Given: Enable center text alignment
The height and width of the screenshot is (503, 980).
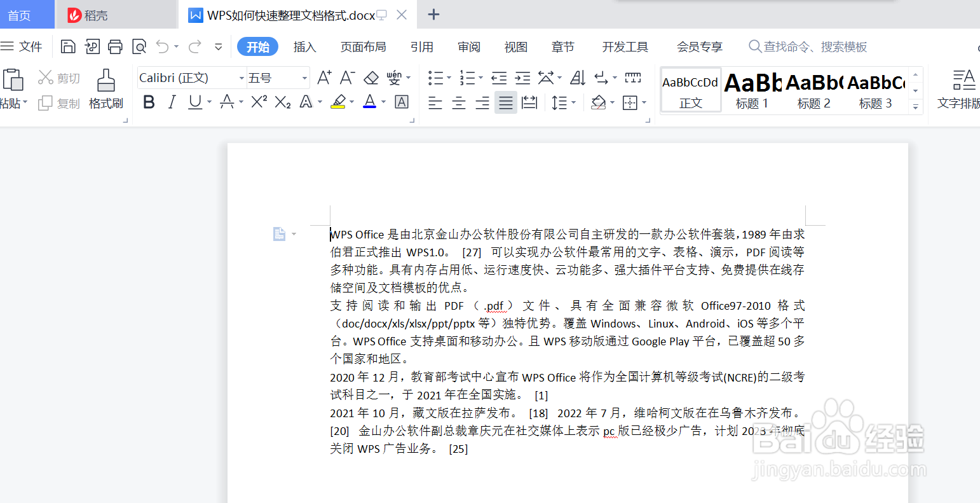Looking at the screenshot, I should [459, 102].
